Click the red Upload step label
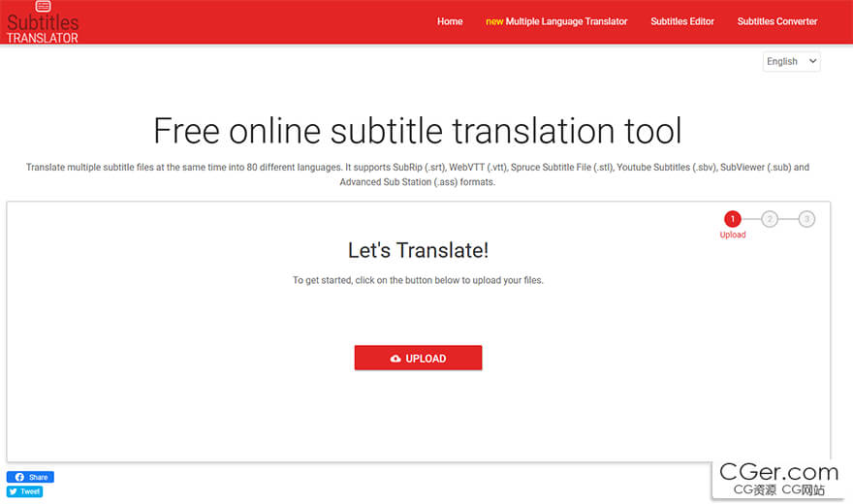This screenshot has width=853, height=504. coord(733,236)
